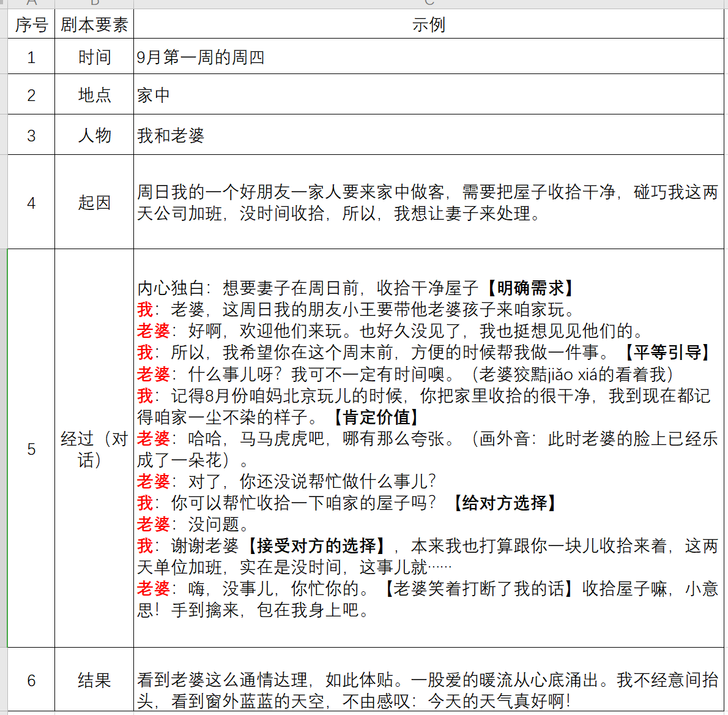The image size is (728, 715).
Task: Click the sequence number cell "4"
Action: coord(31,202)
